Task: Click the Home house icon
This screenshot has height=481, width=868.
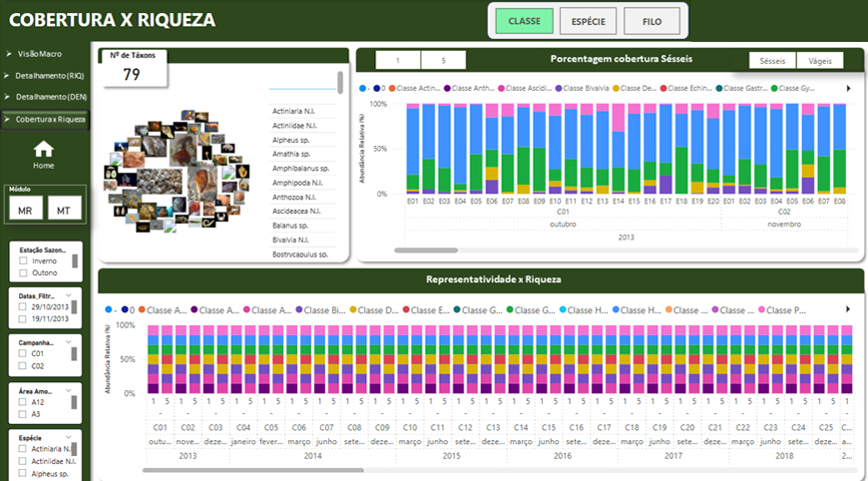Action: tap(43, 149)
